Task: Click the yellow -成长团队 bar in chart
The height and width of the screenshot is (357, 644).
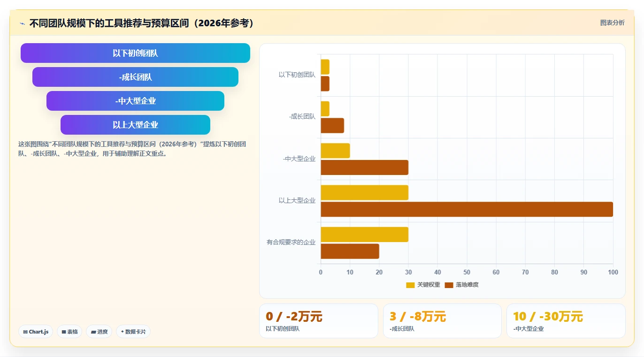Action: [x=325, y=109]
